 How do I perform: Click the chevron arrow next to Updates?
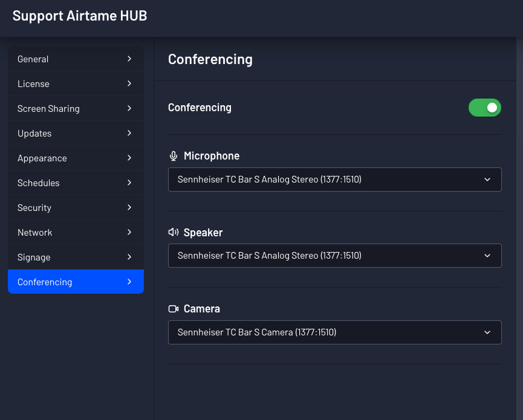(x=129, y=133)
